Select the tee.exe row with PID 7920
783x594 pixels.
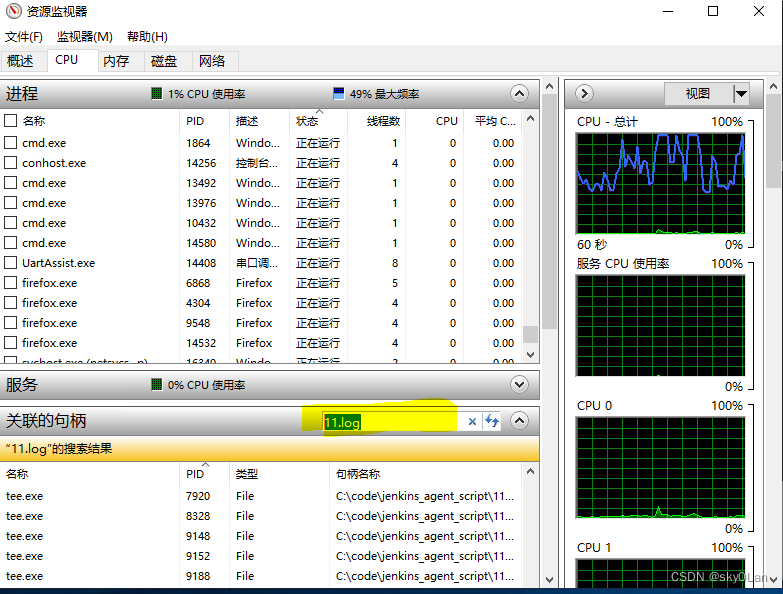pos(260,496)
